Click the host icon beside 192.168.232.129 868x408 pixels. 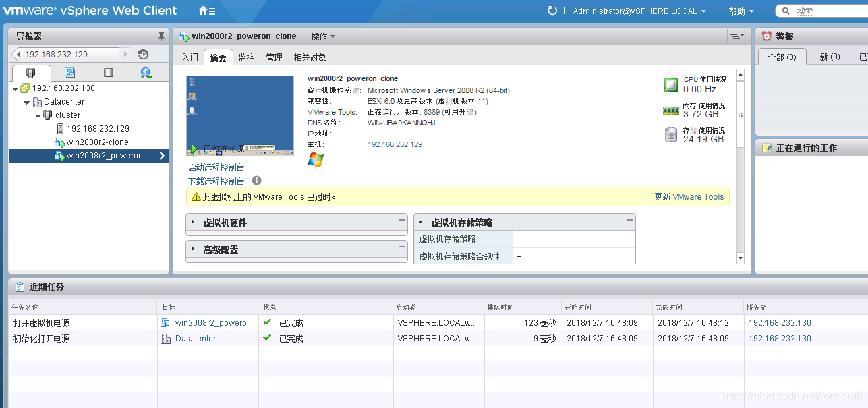click(60, 129)
